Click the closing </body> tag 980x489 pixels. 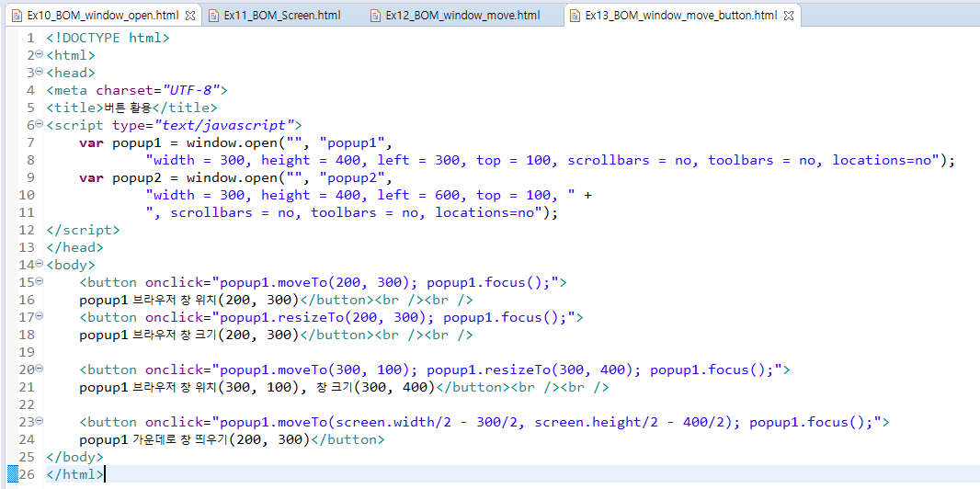point(75,457)
